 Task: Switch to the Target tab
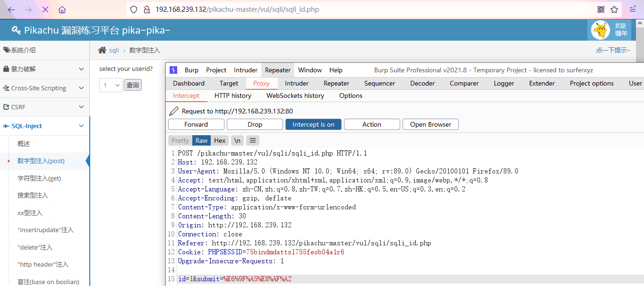[229, 83]
